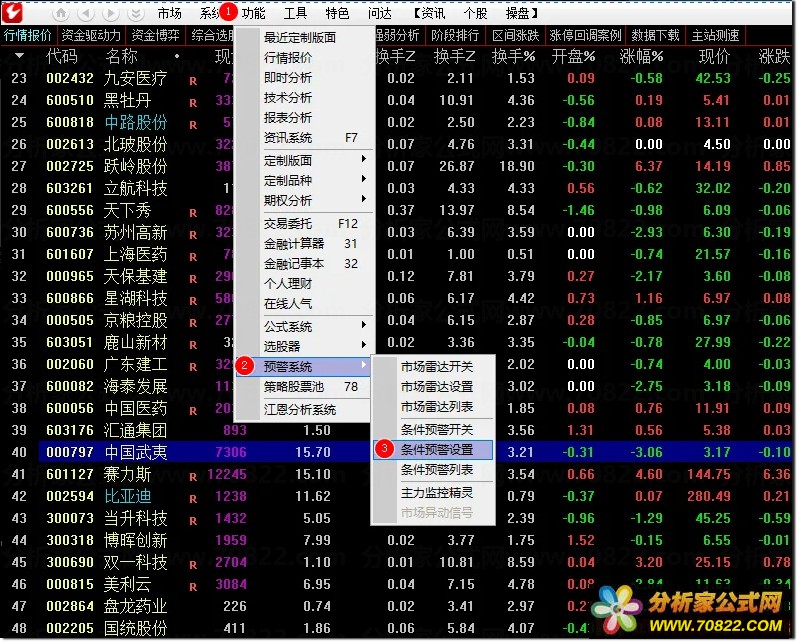This screenshot has width=799, height=642.
Task: Switch to the 资金驱动力 tab
Action: 91,35
